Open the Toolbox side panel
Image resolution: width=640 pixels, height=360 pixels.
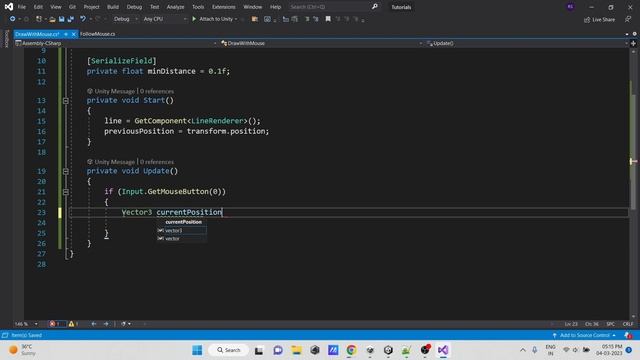6,39
